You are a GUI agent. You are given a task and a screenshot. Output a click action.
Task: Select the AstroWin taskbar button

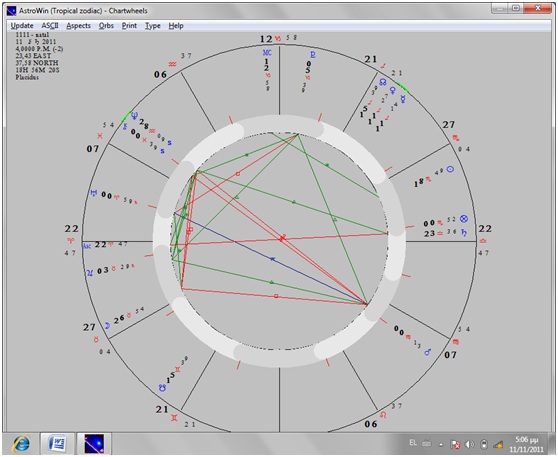coord(94,444)
